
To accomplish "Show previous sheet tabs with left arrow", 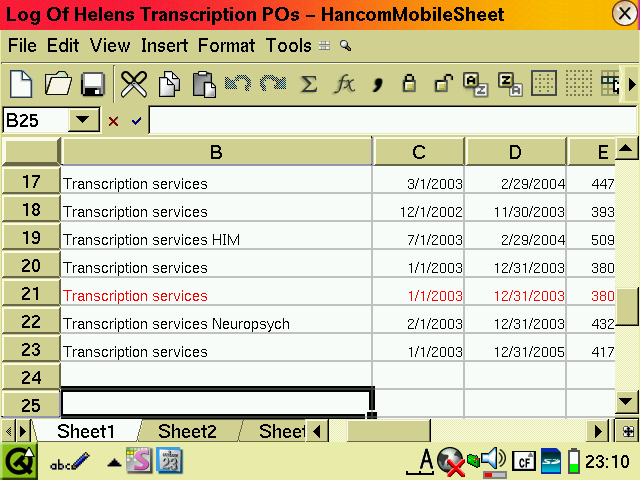I will (x=8, y=431).
